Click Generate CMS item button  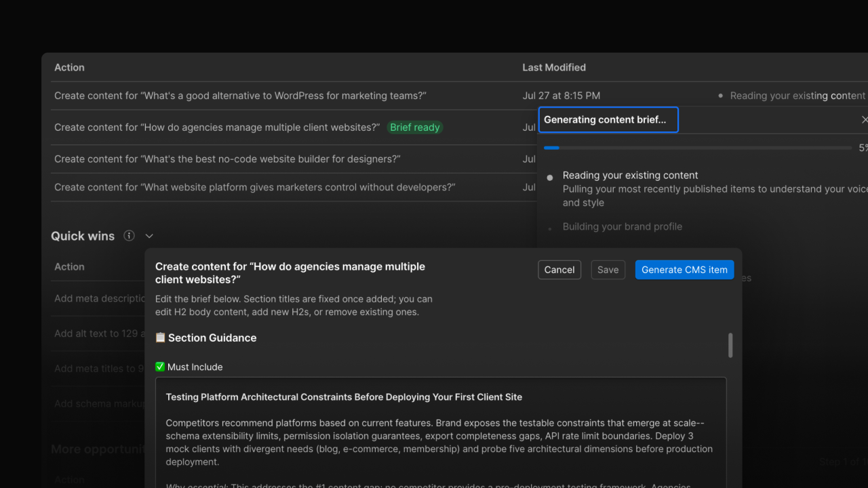pos(684,270)
